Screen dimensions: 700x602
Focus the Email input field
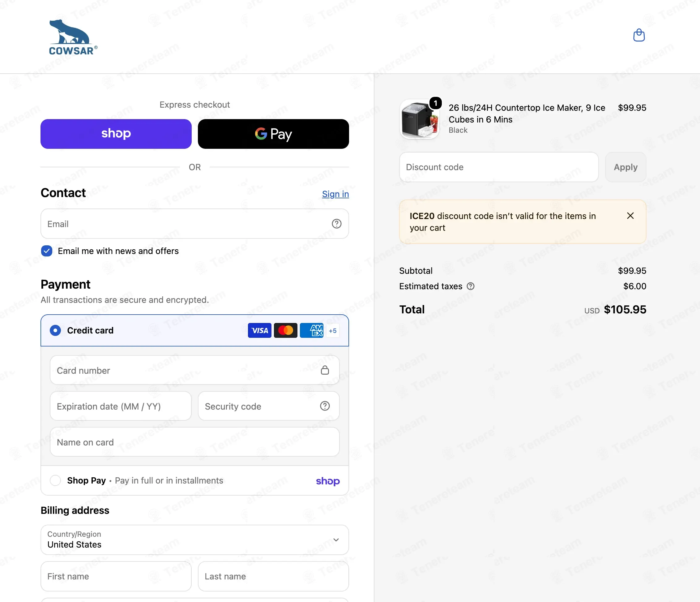pyautogui.click(x=194, y=224)
